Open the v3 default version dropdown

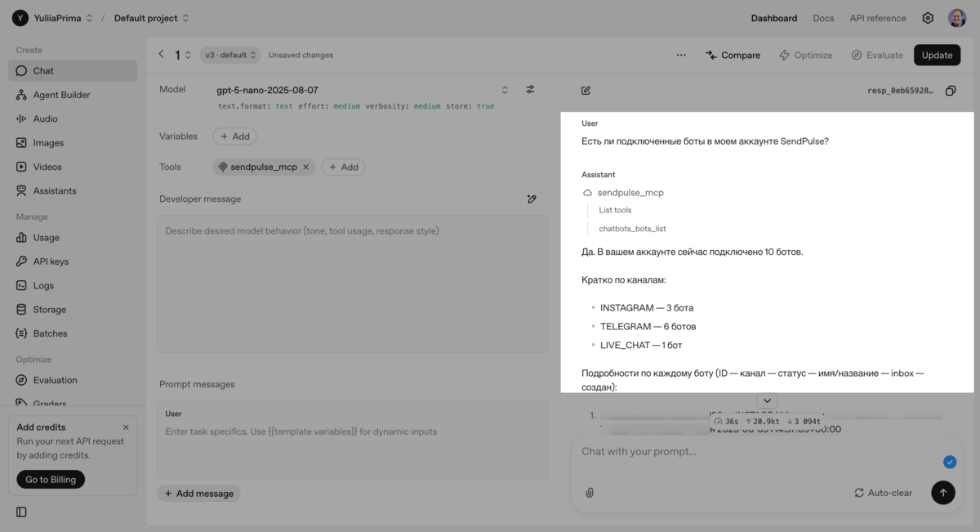[x=229, y=56]
